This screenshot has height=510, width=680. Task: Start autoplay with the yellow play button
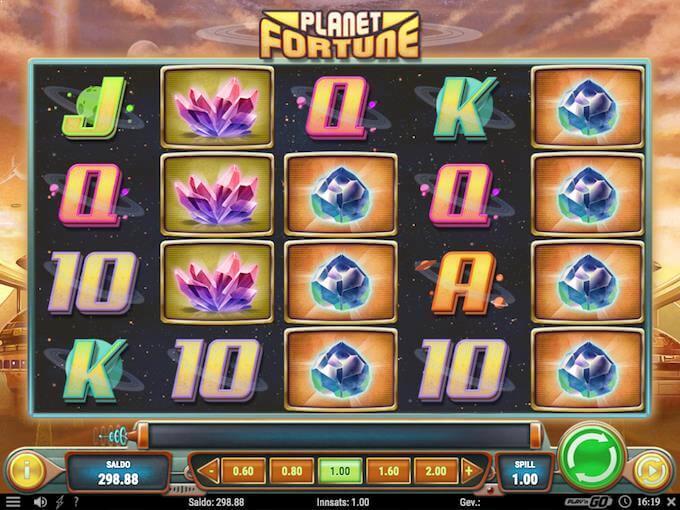(x=652, y=471)
